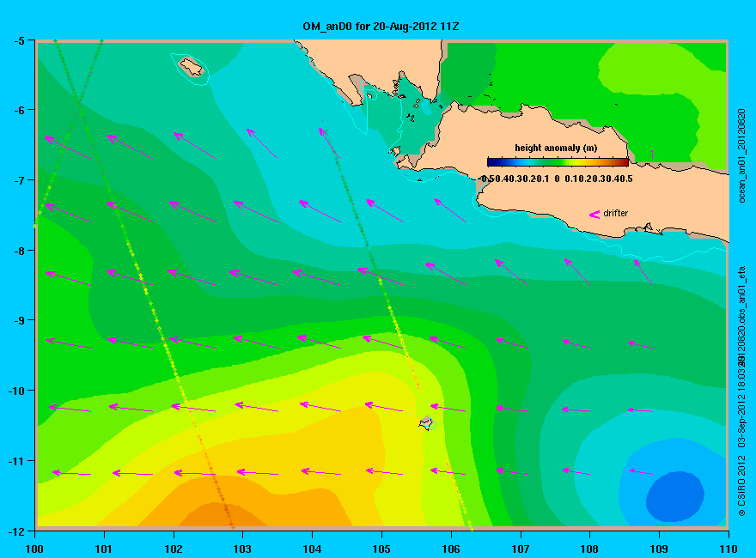Click the small island near 105.6°E, 10.5°S
756x558 pixels.
click(x=426, y=423)
